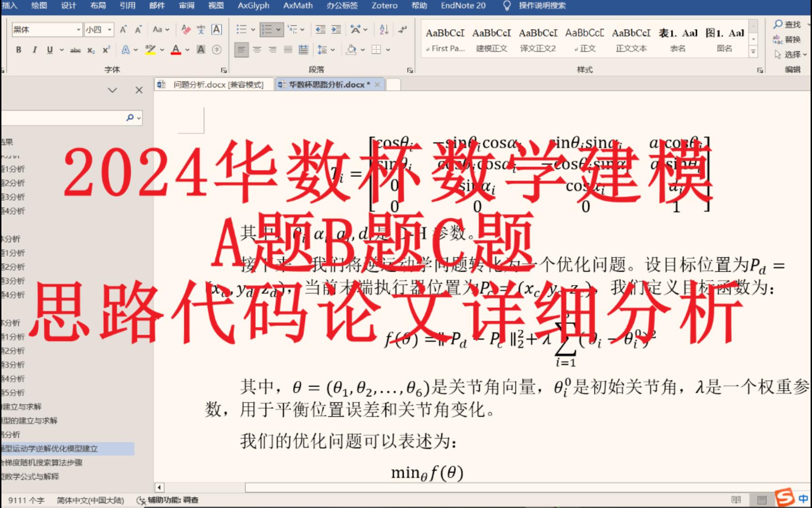
Task: Toggle superscript formatting
Action: [107, 49]
